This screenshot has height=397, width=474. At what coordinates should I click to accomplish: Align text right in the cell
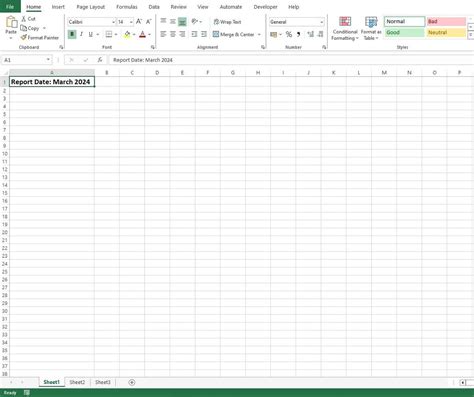tap(182, 34)
